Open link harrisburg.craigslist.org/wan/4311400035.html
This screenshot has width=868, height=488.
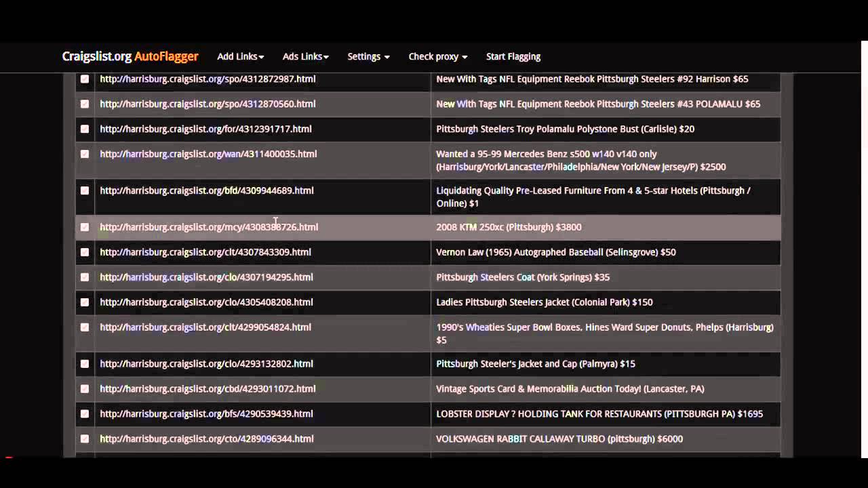(x=208, y=155)
